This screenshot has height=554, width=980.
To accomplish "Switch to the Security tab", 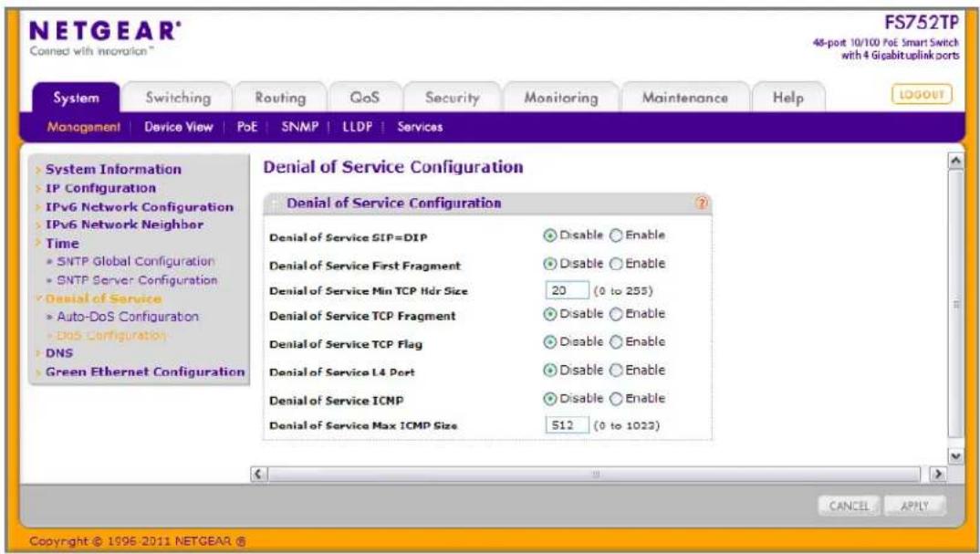I will tap(452, 99).
